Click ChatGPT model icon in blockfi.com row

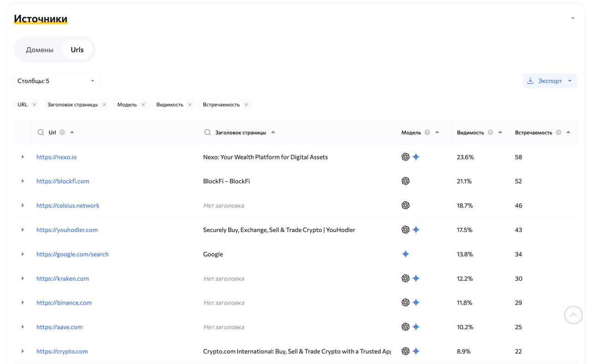click(x=406, y=181)
